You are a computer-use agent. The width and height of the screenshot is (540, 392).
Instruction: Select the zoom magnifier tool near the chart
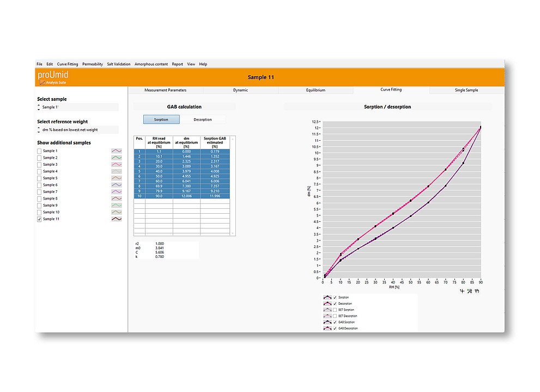(469, 292)
